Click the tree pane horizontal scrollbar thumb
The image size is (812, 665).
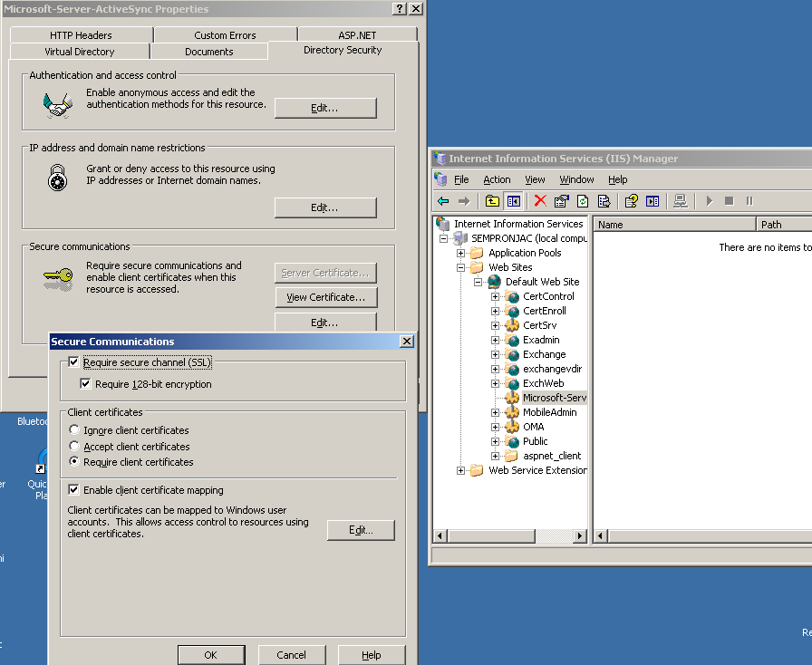[x=491, y=535]
